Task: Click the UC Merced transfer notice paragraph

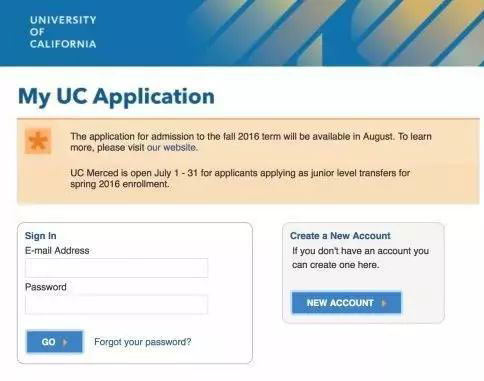Action: [x=240, y=178]
